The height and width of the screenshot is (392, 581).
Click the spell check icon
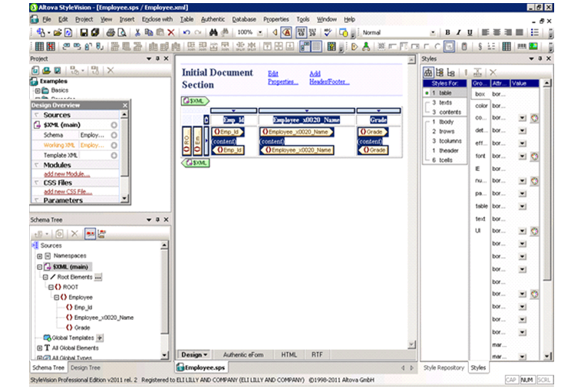point(328,33)
